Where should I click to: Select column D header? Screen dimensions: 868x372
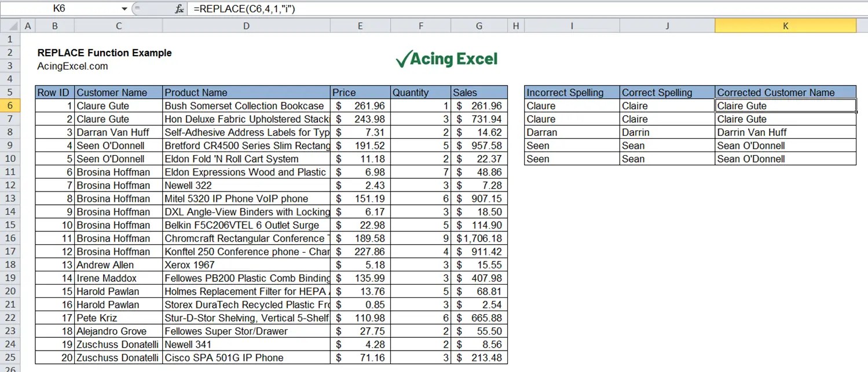click(246, 25)
